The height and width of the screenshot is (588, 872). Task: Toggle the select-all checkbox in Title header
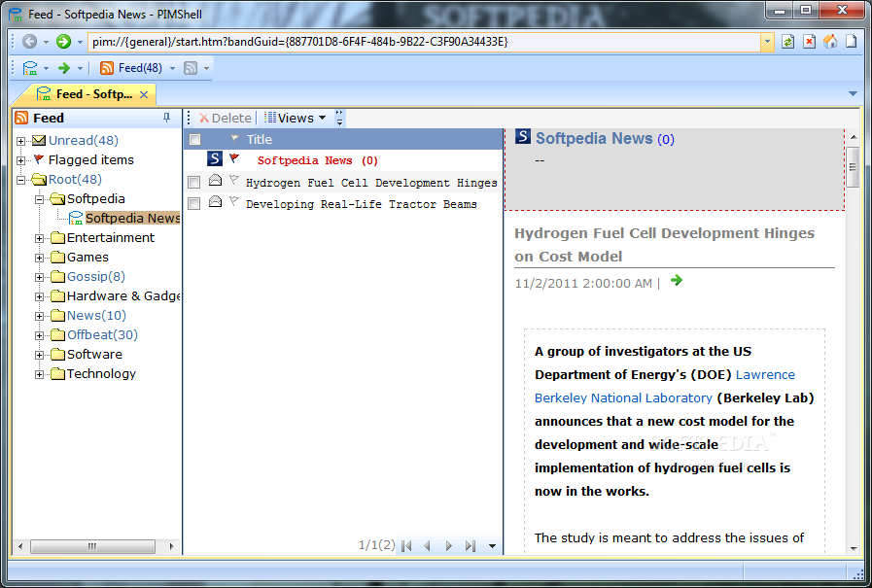point(194,140)
